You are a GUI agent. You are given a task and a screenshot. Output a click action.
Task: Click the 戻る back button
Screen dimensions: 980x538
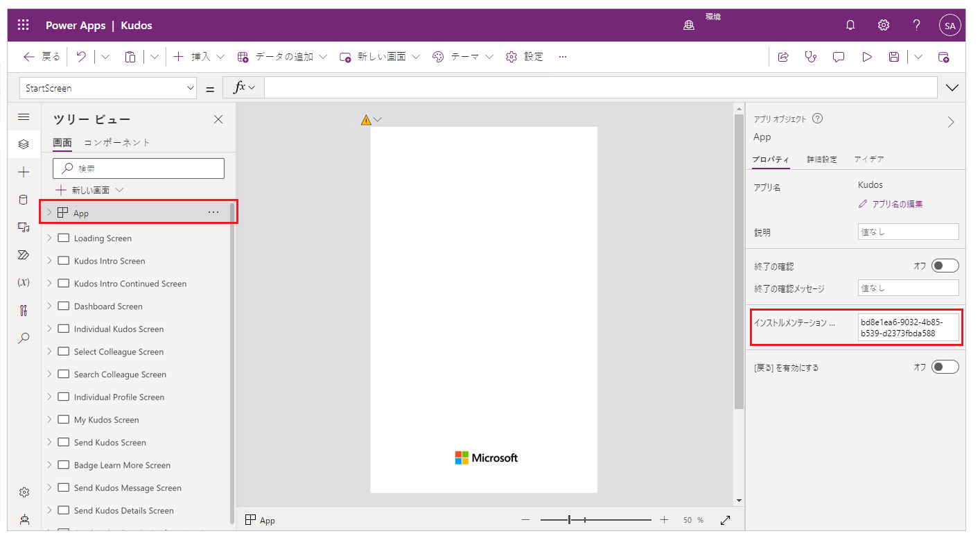(x=42, y=57)
